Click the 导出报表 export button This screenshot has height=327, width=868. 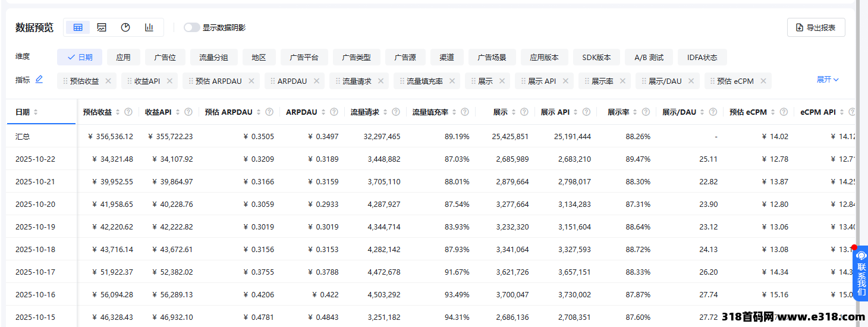[816, 27]
